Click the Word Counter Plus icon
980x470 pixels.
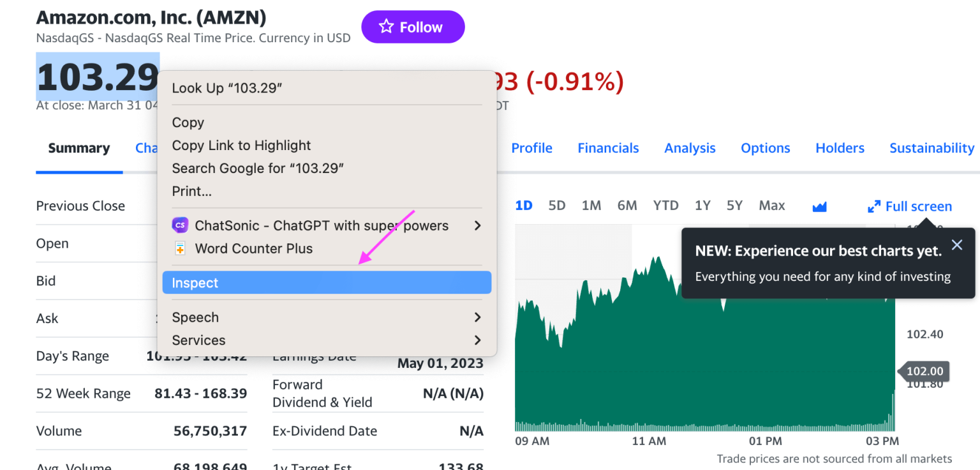(181, 248)
